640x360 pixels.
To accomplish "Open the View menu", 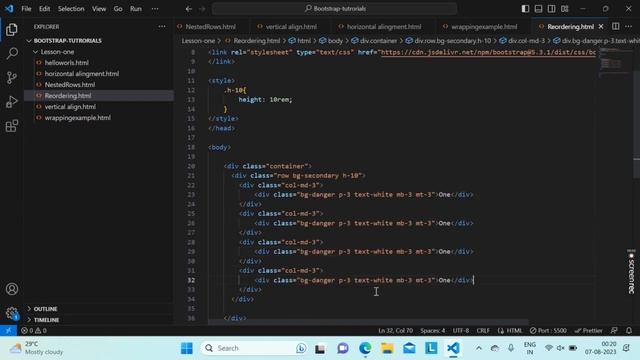I will (x=99, y=9).
